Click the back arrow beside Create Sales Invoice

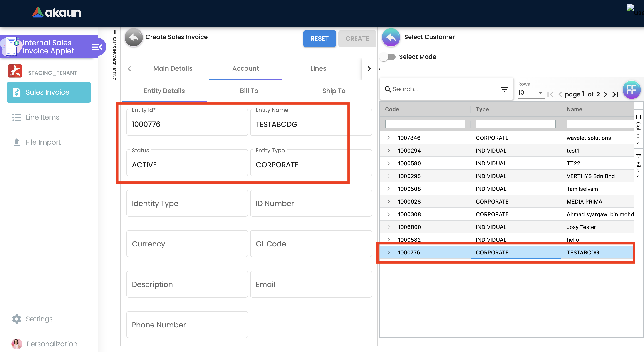(134, 38)
